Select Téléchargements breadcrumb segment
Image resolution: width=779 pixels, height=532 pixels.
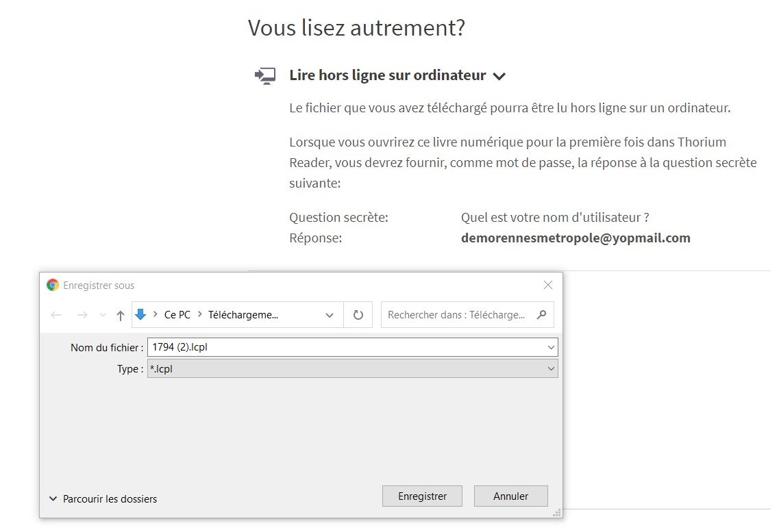click(x=243, y=315)
